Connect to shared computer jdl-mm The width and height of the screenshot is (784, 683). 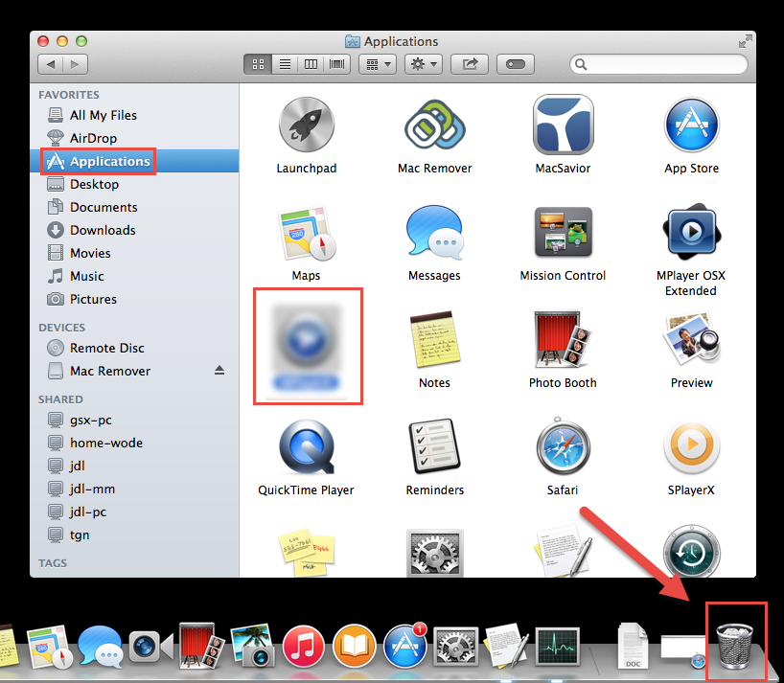(134, 489)
